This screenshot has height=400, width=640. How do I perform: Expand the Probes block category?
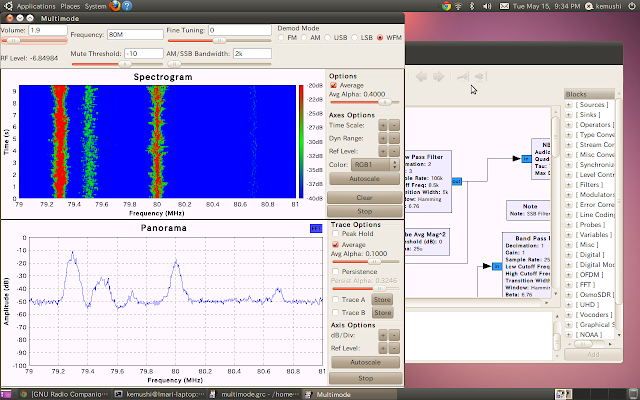569,225
